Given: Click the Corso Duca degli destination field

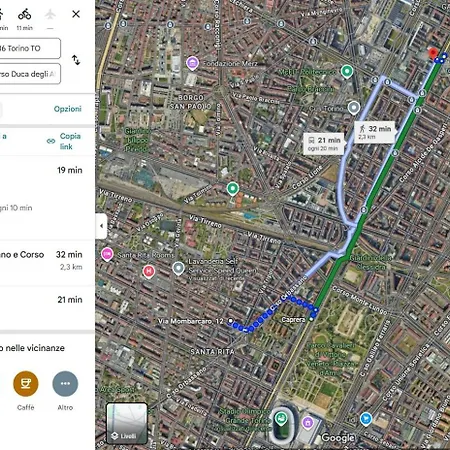Looking at the screenshot, I should click(x=30, y=74).
